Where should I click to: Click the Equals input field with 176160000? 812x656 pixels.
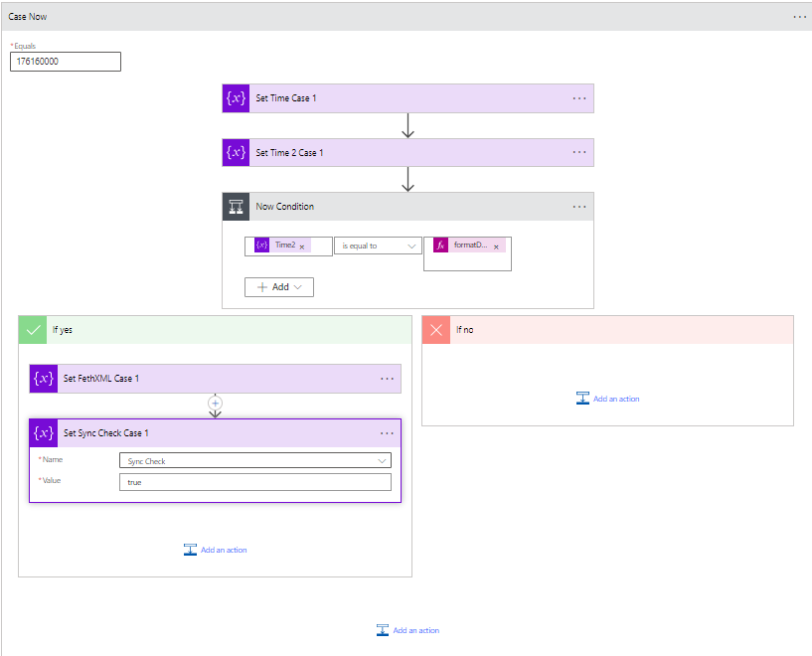(x=66, y=62)
